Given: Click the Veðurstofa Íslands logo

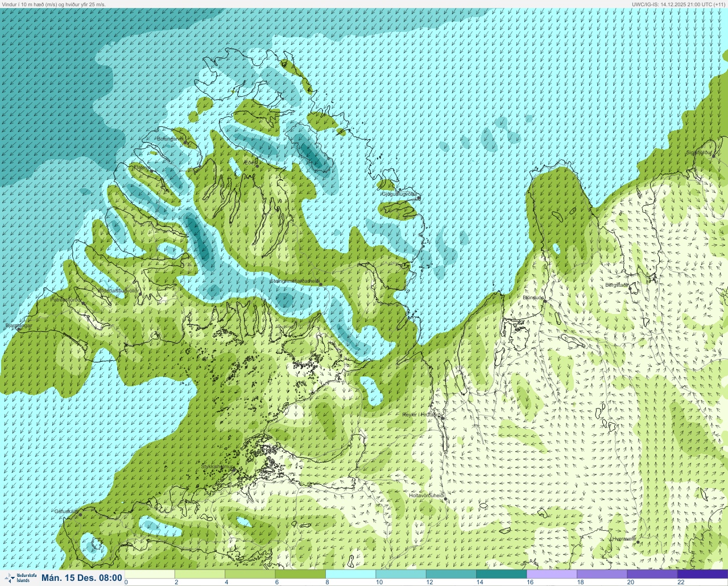Looking at the screenshot, I should coord(20,578).
